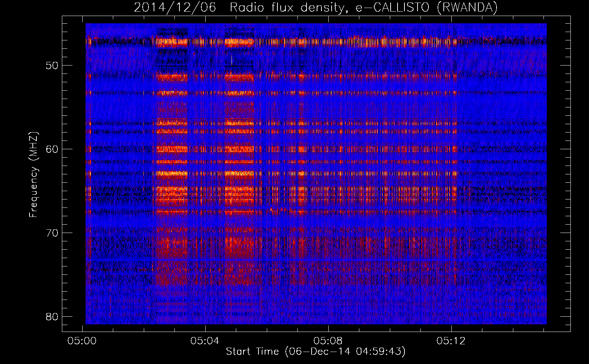Click the '70' frequency tick label
Screen dimensions: 589x364
click(x=52, y=233)
